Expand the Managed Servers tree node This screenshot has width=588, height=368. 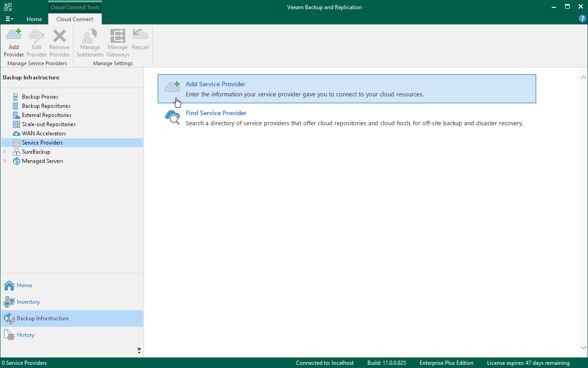point(5,161)
